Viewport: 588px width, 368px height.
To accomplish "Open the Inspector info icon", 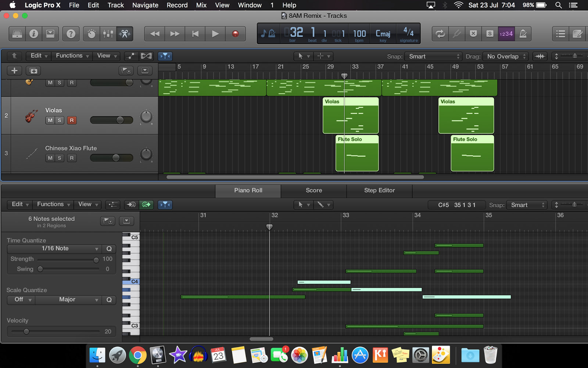I will point(34,34).
